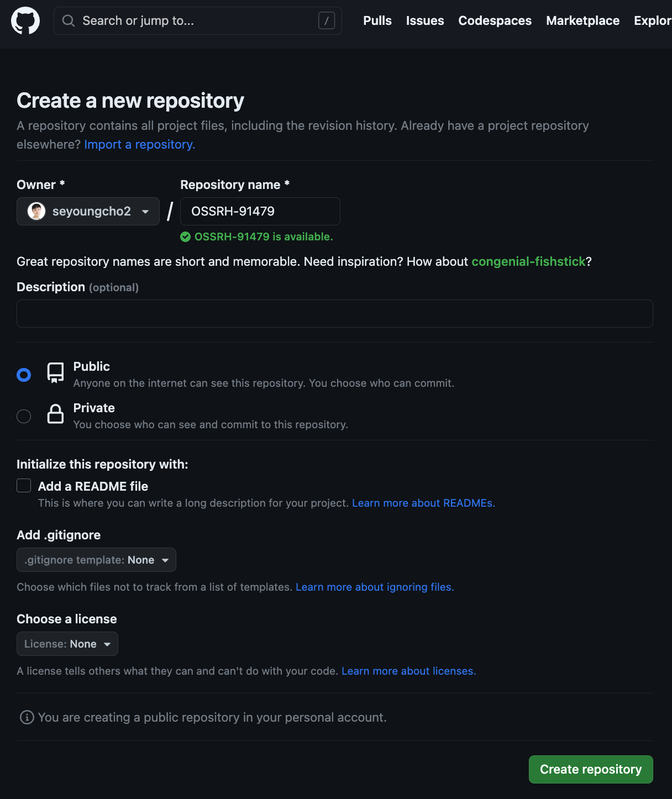Open Marketplace in top navigation
The height and width of the screenshot is (799, 672).
click(583, 20)
